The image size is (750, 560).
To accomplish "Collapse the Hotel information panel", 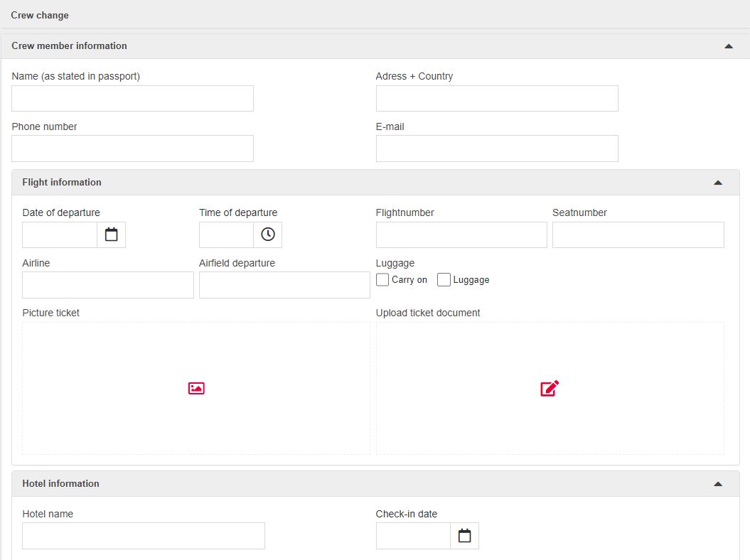I will (x=717, y=484).
